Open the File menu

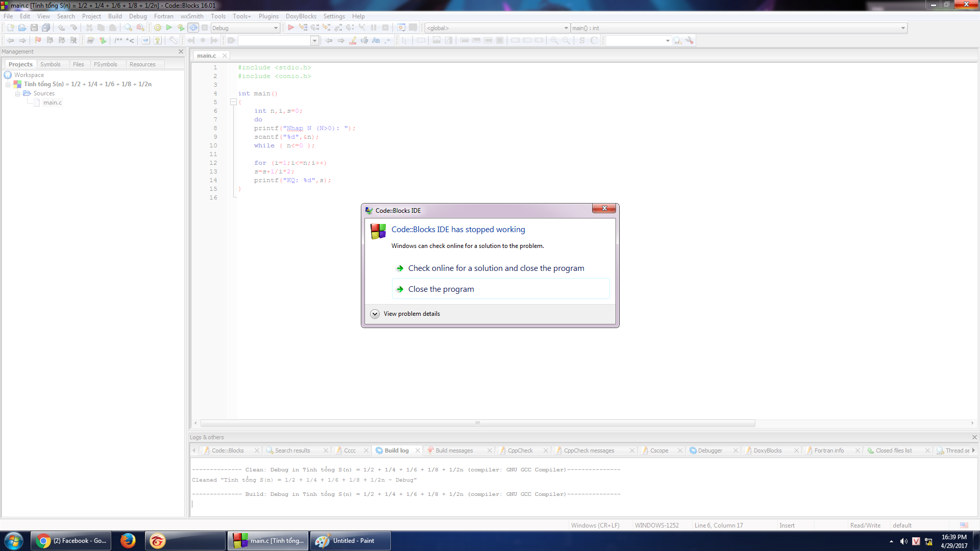pyautogui.click(x=8, y=16)
